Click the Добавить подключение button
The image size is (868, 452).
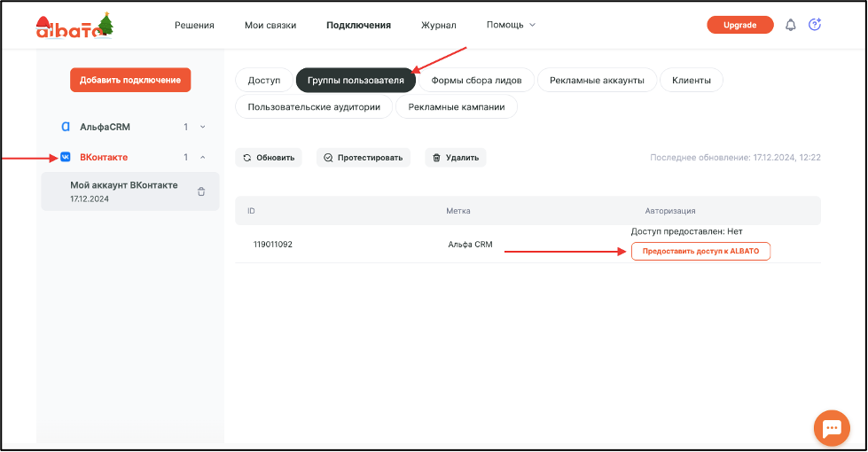130,81
